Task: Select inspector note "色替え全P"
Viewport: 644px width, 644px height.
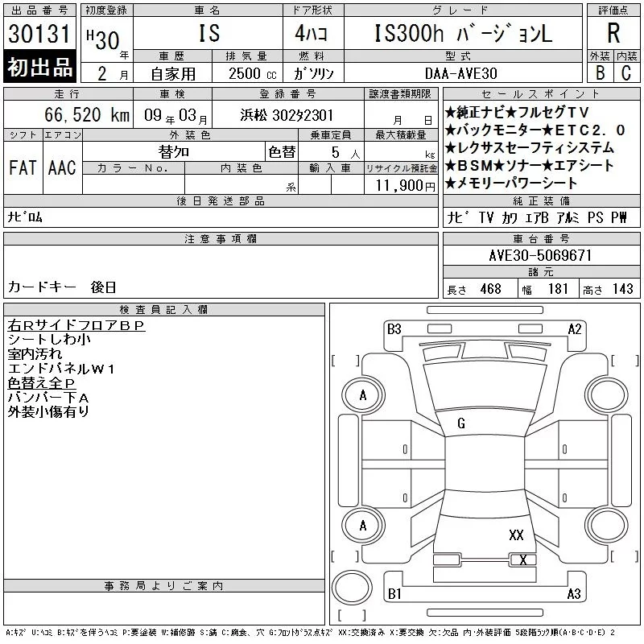Action: point(42,383)
